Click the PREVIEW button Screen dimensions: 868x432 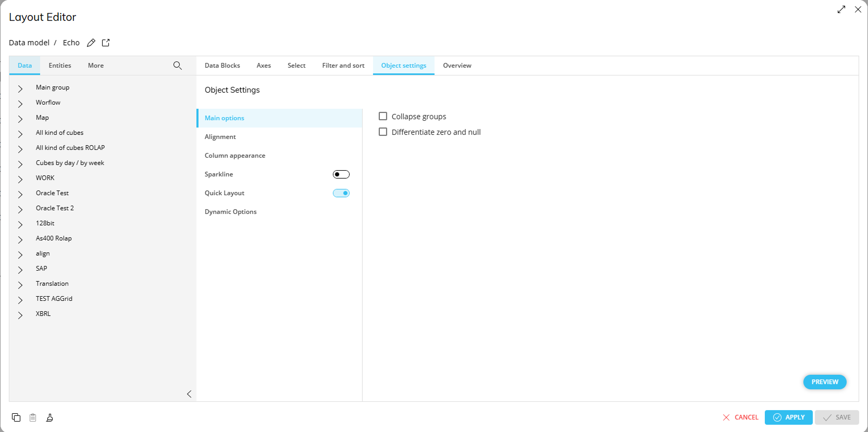coord(825,382)
